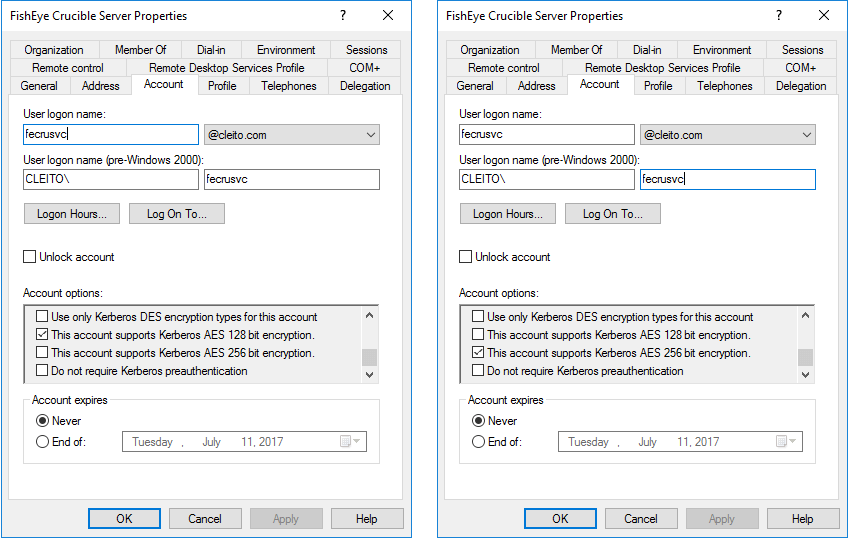Click Help button in right dialog

803,518
